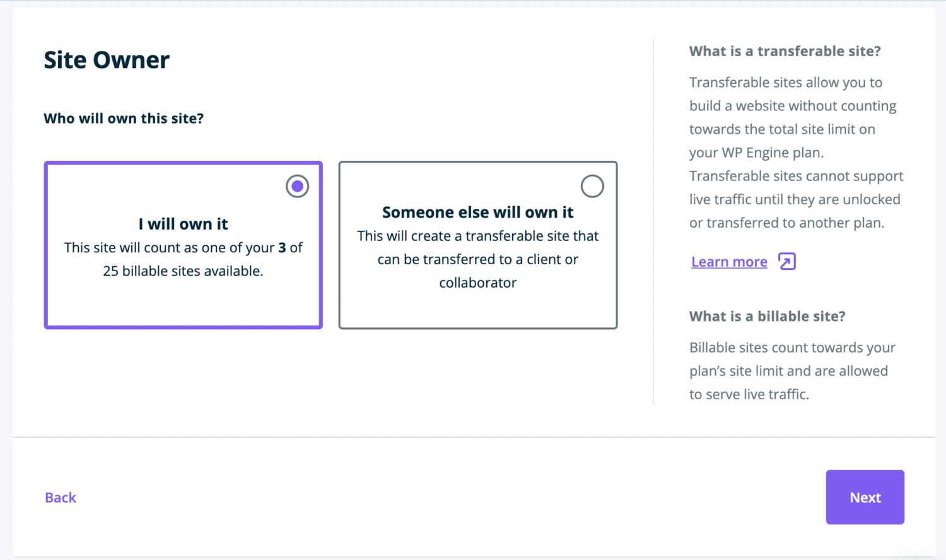Click the bold number 3 in the first card

(x=282, y=248)
